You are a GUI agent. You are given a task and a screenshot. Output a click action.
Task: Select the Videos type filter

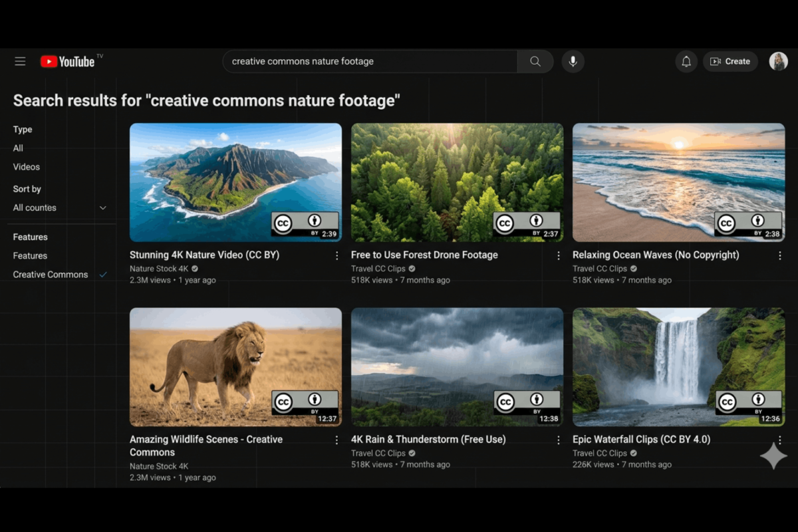pyautogui.click(x=27, y=167)
